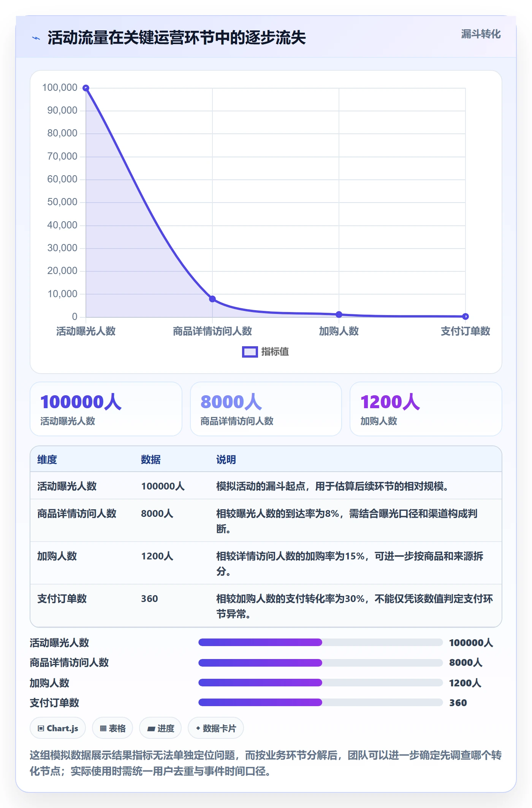Click the 说明 column header
The width and height of the screenshot is (532, 808).
(226, 459)
